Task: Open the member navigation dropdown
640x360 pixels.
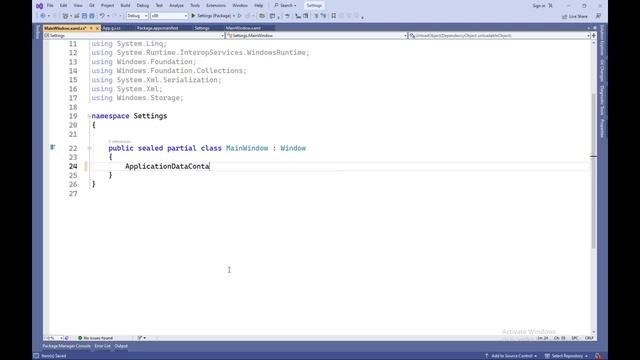Action: coord(500,36)
